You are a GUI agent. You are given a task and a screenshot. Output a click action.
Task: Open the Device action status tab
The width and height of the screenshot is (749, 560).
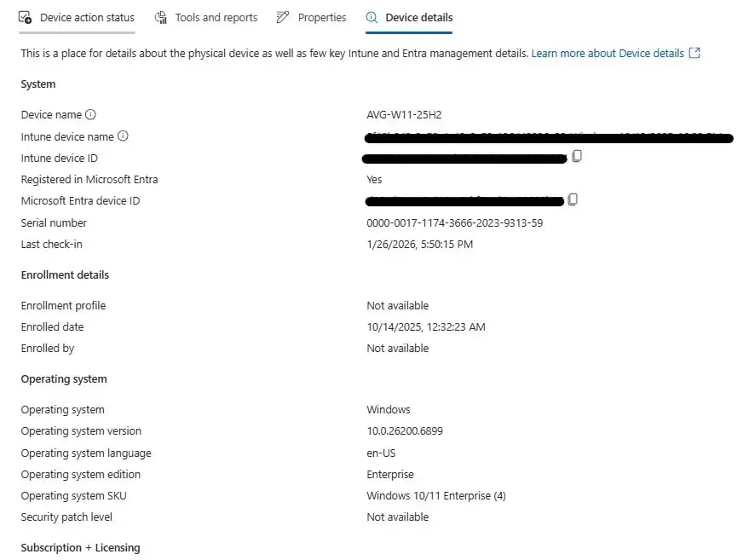77,18
